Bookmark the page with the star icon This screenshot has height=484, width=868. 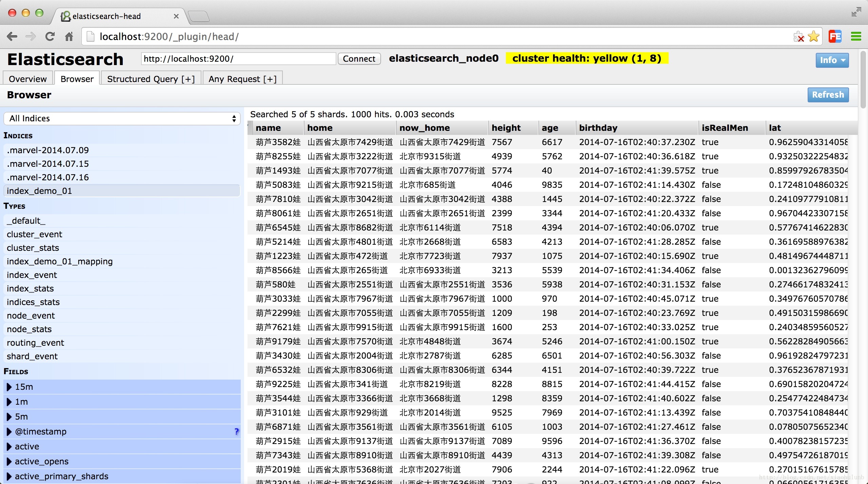tap(814, 36)
